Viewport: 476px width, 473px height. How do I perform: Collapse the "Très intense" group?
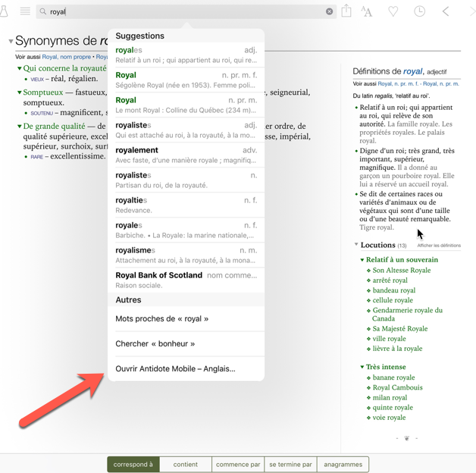362,367
